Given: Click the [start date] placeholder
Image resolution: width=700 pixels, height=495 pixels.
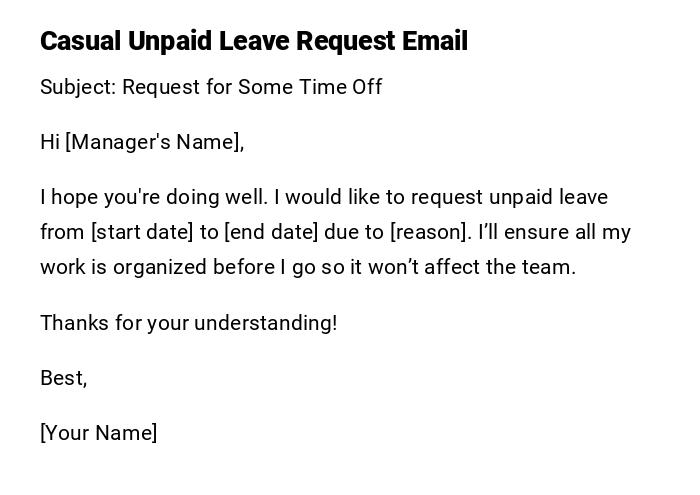Looking at the screenshot, I should (142, 232).
